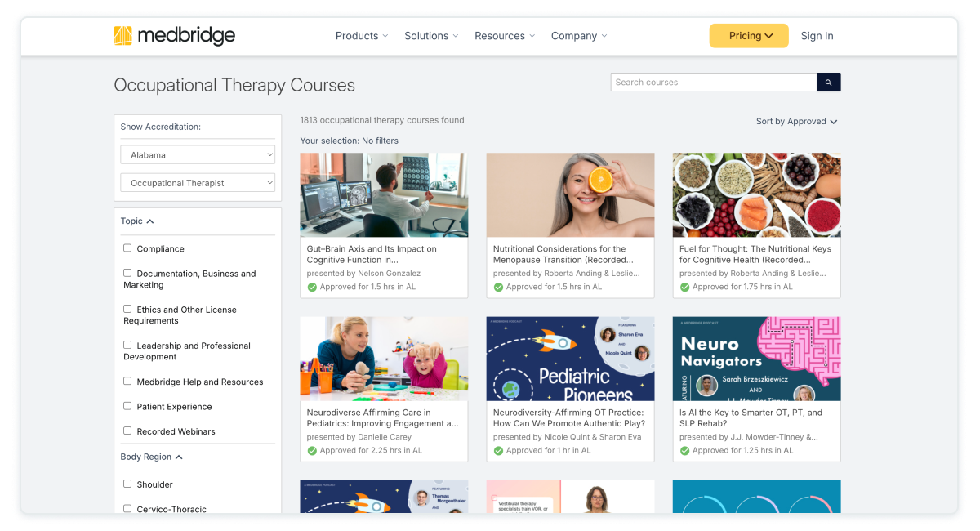This screenshot has height=531, width=980.
Task: Tick the Shoulder body region checkbox
Action: [127, 484]
